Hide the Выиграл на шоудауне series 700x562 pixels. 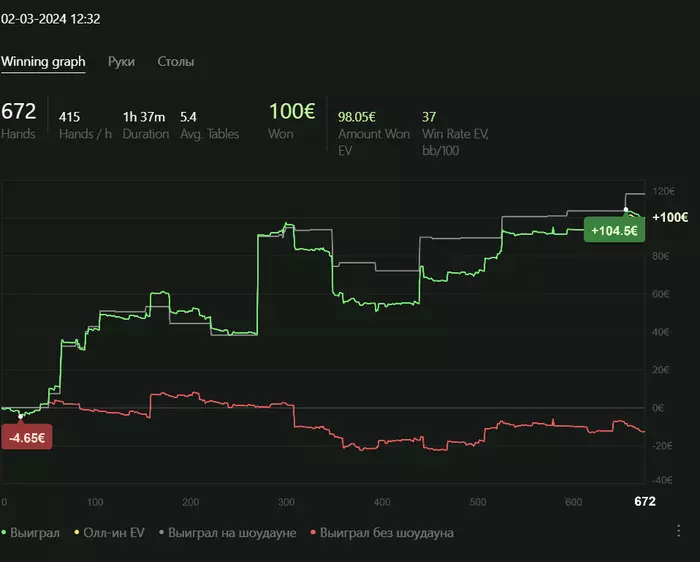pyautogui.click(x=230, y=533)
